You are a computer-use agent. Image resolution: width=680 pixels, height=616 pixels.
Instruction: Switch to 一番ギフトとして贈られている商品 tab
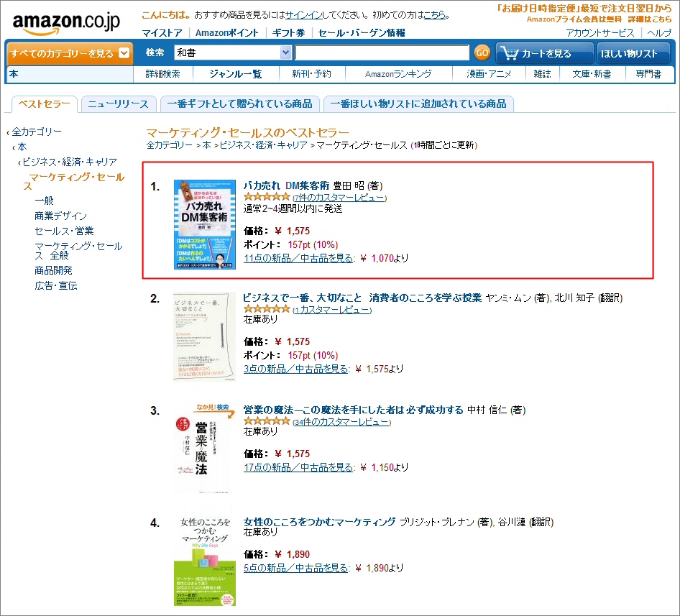(x=239, y=104)
